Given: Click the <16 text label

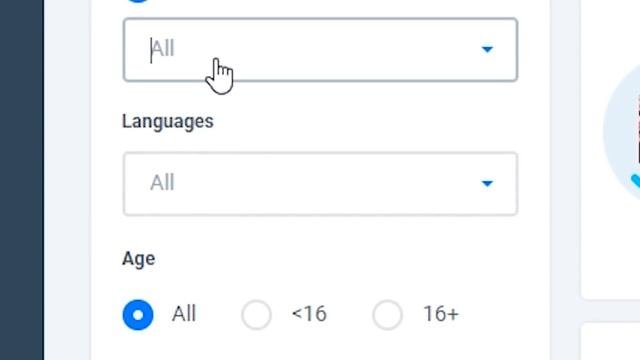Looking at the screenshot, I should pos(309,314).
